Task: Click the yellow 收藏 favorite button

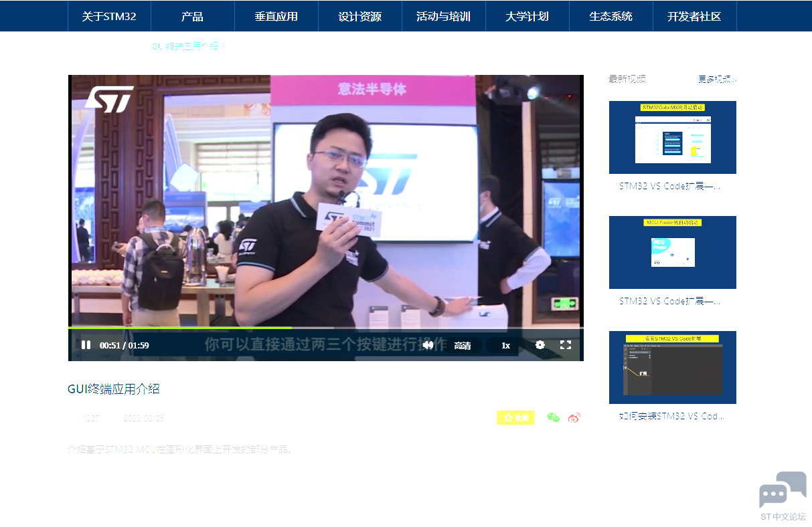Action: point(515,418)
